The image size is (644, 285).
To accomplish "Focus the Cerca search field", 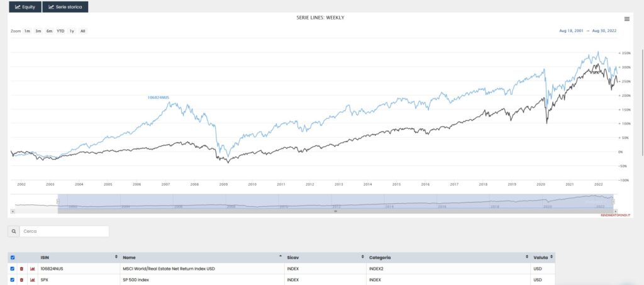I will click(x=64, y=232).
